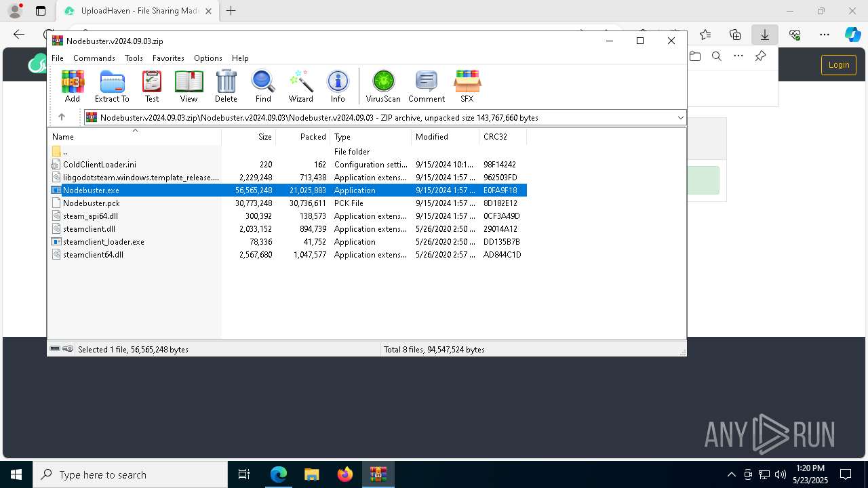Open the Find magnifier icon

point(263,86)
